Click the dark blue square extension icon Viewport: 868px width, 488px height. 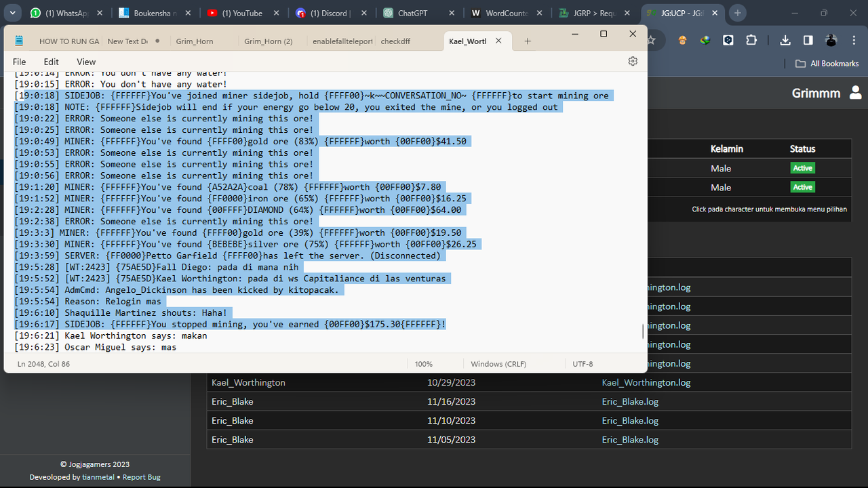pyautogui.click(x=728, y=40)
